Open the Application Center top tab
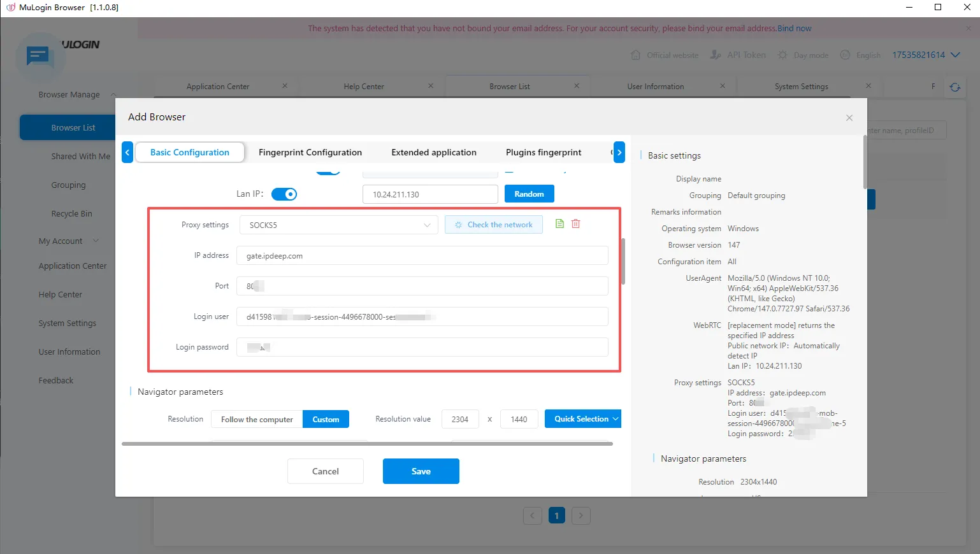Screen dimensions: 980x554 click(218, 87)
